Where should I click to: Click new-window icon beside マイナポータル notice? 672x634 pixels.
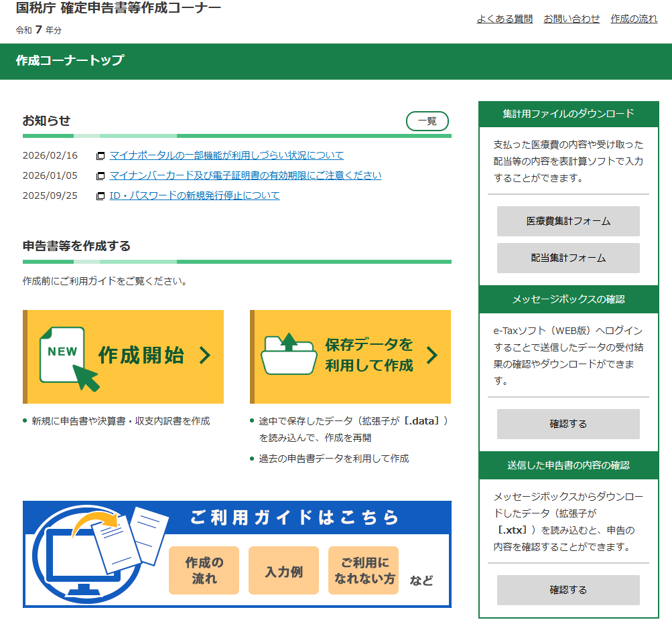[100, 156]
